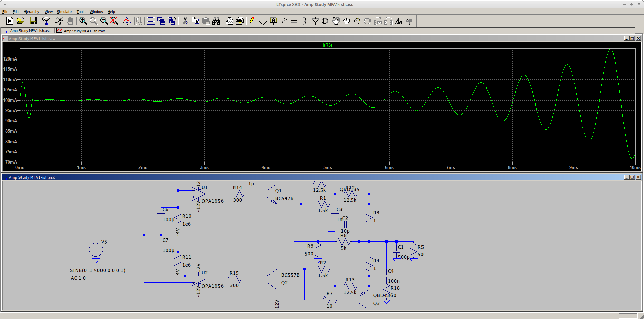Click the New Schematic toolbar icon

(10, 21)
